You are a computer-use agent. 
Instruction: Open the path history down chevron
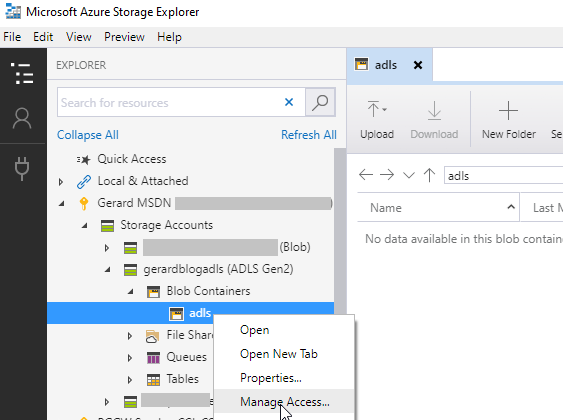(409, 175)
